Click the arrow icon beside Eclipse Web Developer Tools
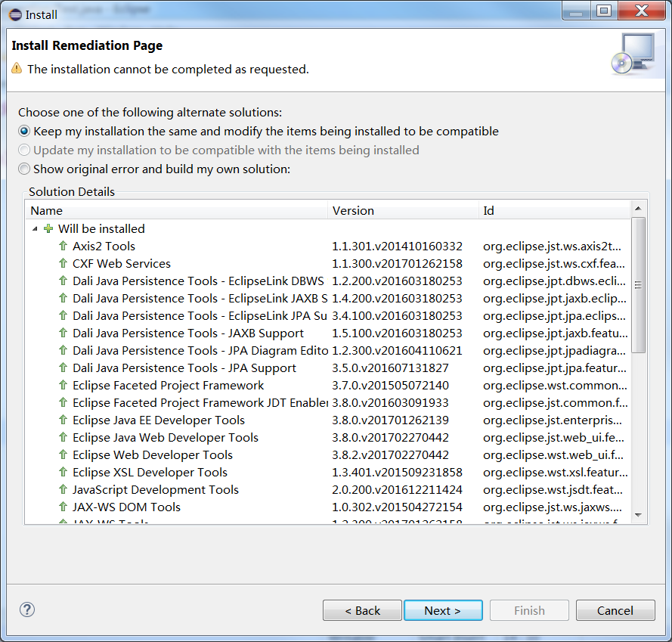The height and width of the screenshot is (642, 672). (x=63, y=454)
